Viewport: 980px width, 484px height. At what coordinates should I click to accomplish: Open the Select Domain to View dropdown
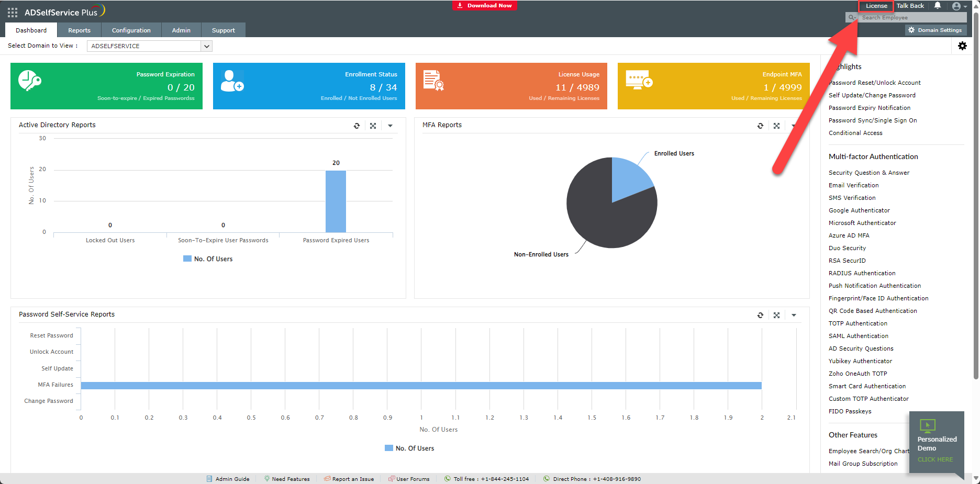(x=149, y=46)
